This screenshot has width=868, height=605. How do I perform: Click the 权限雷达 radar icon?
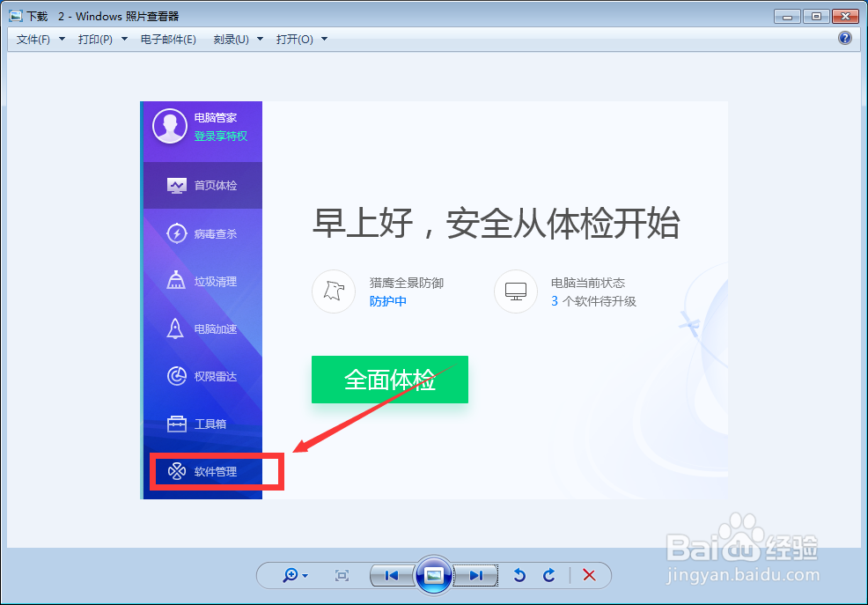pyautogui.click(x=177, y=376)
